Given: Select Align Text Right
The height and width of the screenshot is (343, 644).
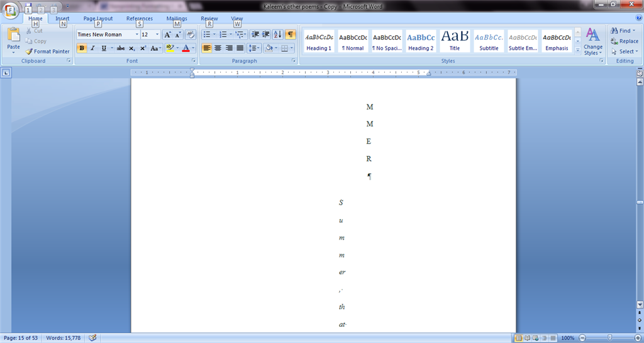Looking at the screenshot, I should point(229,48).
